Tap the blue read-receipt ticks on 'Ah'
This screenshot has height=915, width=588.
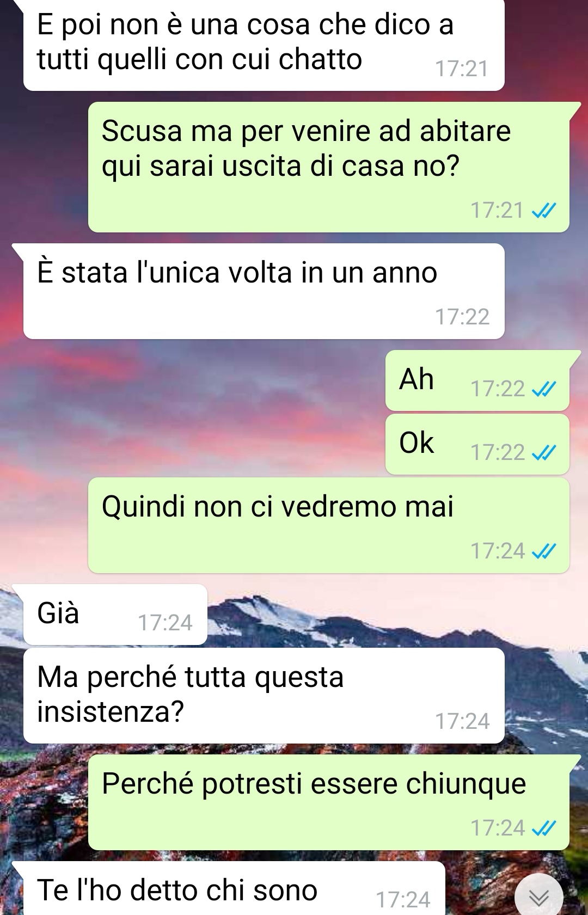coord(544,389)
